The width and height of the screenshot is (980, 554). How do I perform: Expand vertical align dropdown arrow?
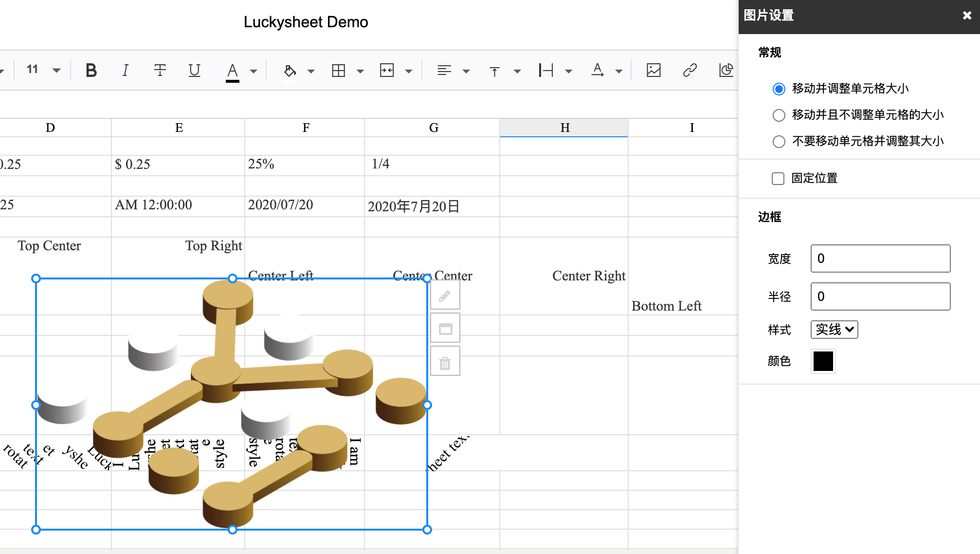click(517, 71)
